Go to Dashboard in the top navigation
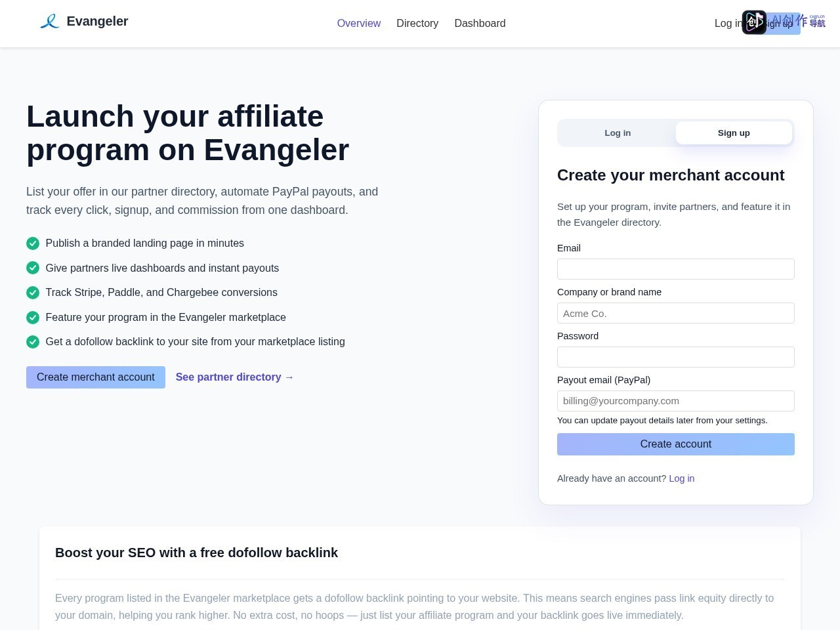 pyautogui.click(x=480, y=23)
